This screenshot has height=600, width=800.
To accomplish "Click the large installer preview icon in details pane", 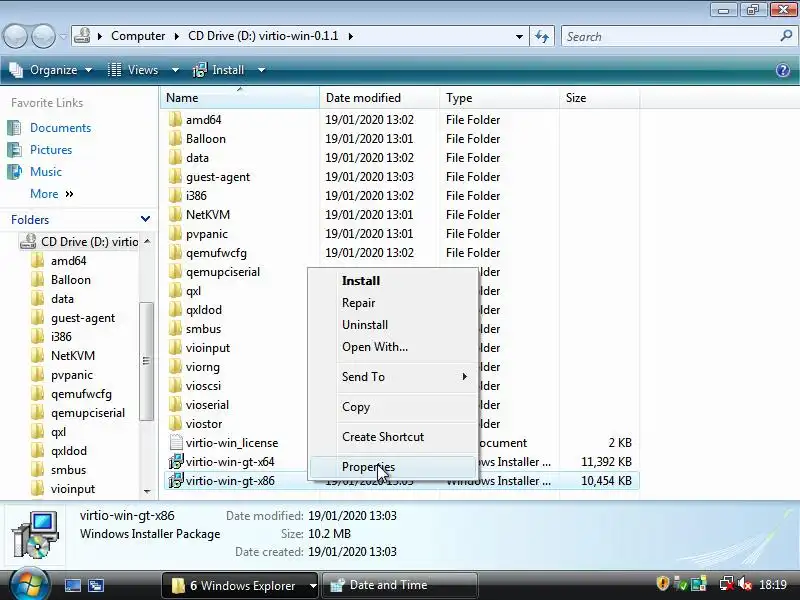I will [35, 535].
